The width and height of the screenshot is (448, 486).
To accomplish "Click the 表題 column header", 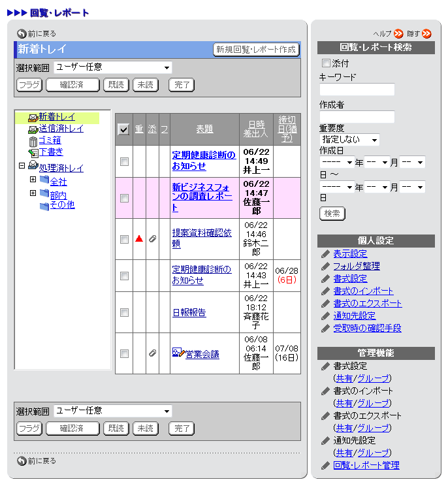I will 204,129.
